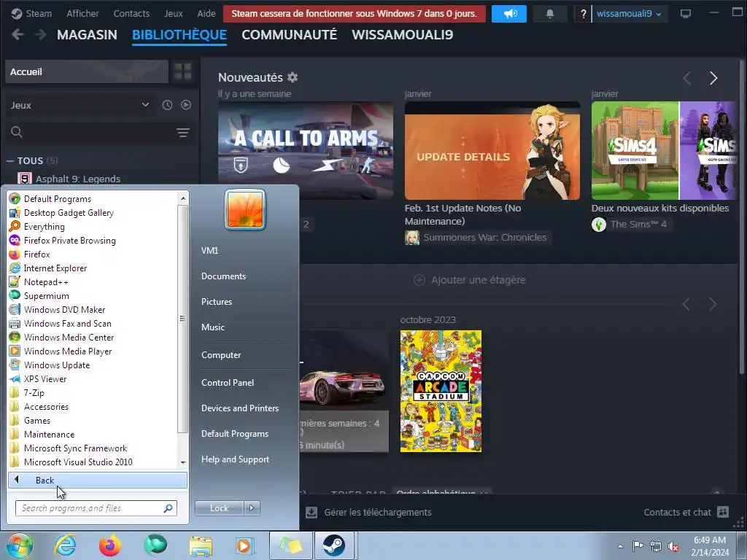Show previous Nouveautés items arrow

point(686,78)
